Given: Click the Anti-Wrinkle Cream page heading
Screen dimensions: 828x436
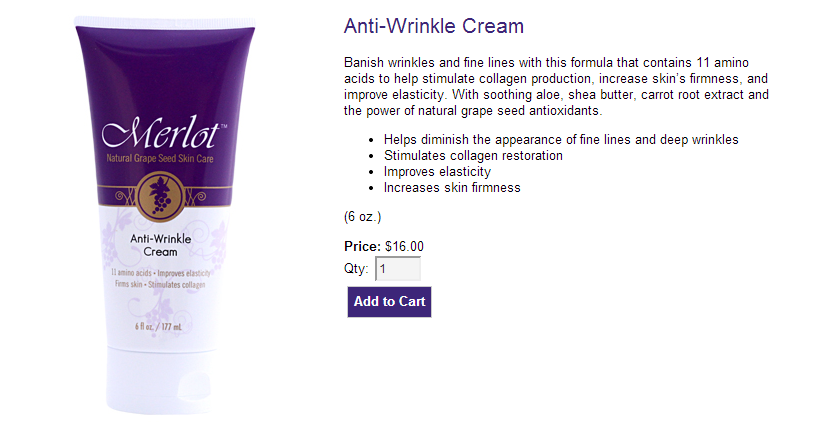Looking at the screenshot, I should [x=434, y=26].
